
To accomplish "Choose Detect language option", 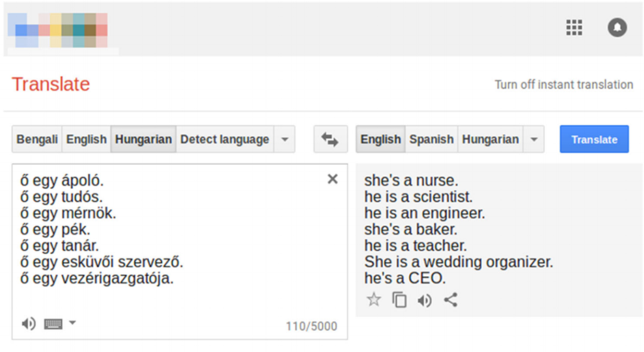I will coord(224,139).
